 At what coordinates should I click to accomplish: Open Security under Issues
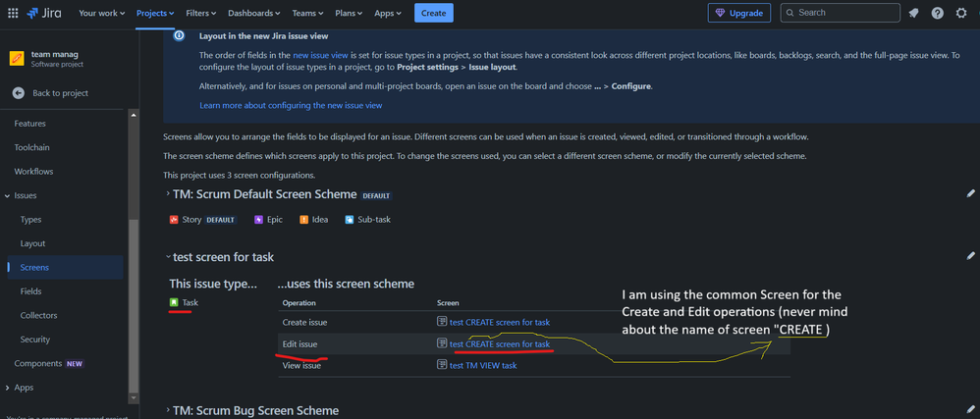coord(35,340)
